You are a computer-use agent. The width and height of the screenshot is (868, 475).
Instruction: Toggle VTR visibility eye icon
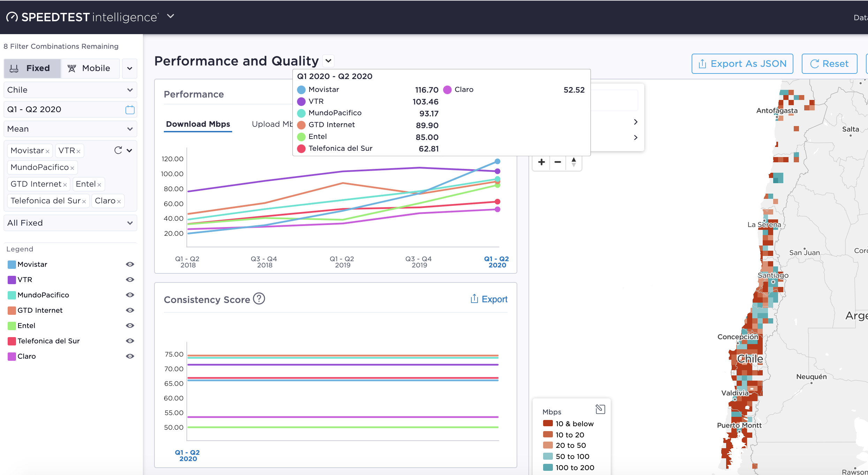coord(130,280)
